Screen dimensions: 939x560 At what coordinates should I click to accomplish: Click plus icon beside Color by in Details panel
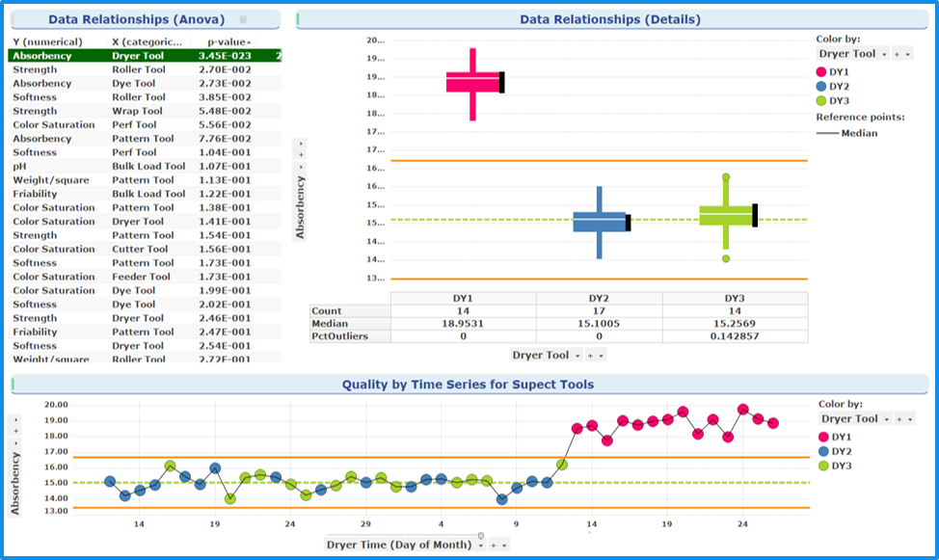tap(897, 54)
